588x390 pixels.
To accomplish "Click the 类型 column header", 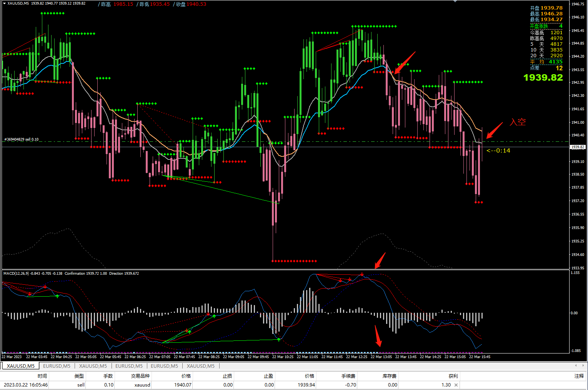I will [79, 376].
